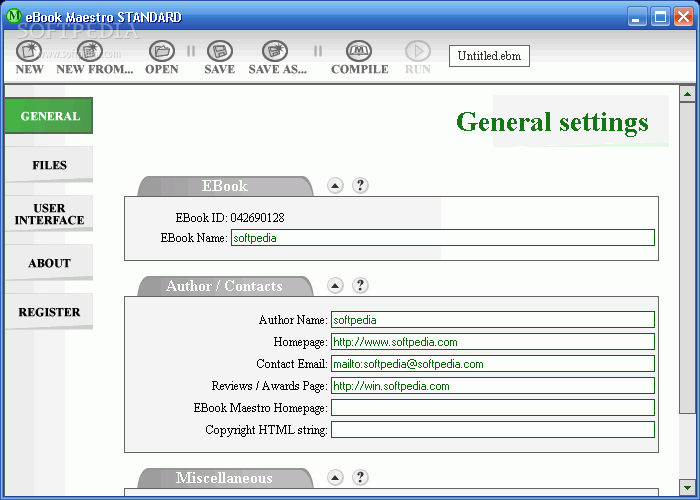Click the 'EBook Maestro Homepage:' label
700x500 pixels.
click(x=261, y=408)
